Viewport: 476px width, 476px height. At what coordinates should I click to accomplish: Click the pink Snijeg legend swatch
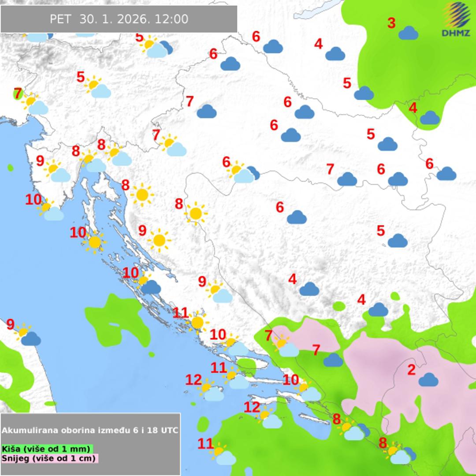coord(49,458)
